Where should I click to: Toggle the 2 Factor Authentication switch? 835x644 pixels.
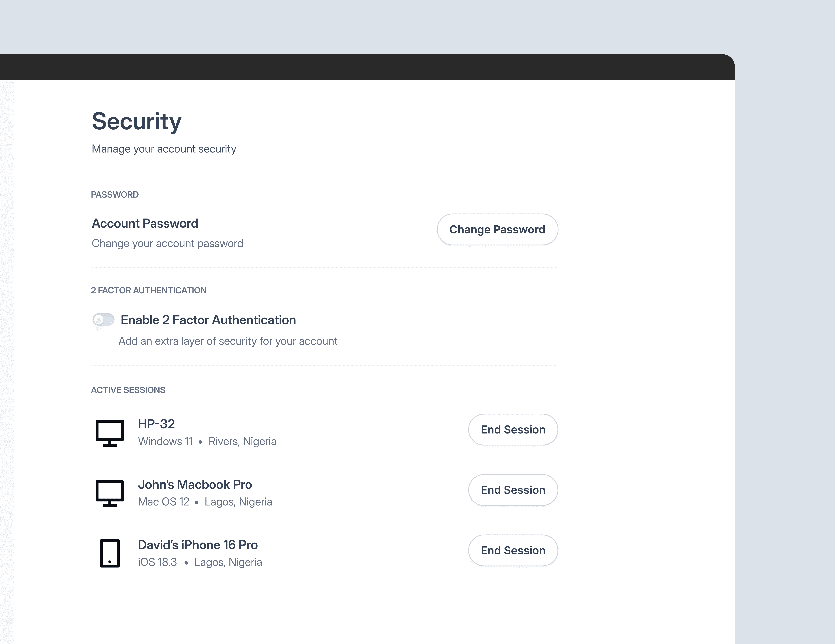(x=103, y=319)
